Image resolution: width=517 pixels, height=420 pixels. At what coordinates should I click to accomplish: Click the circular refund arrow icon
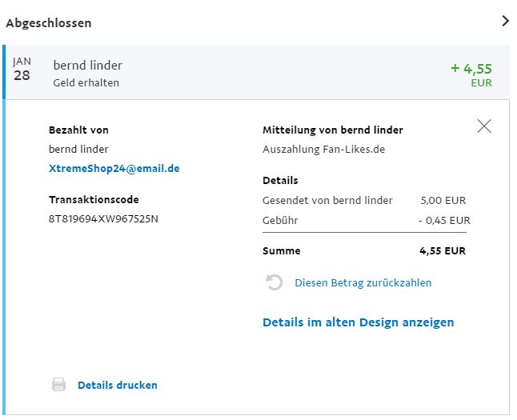point(275,282)
